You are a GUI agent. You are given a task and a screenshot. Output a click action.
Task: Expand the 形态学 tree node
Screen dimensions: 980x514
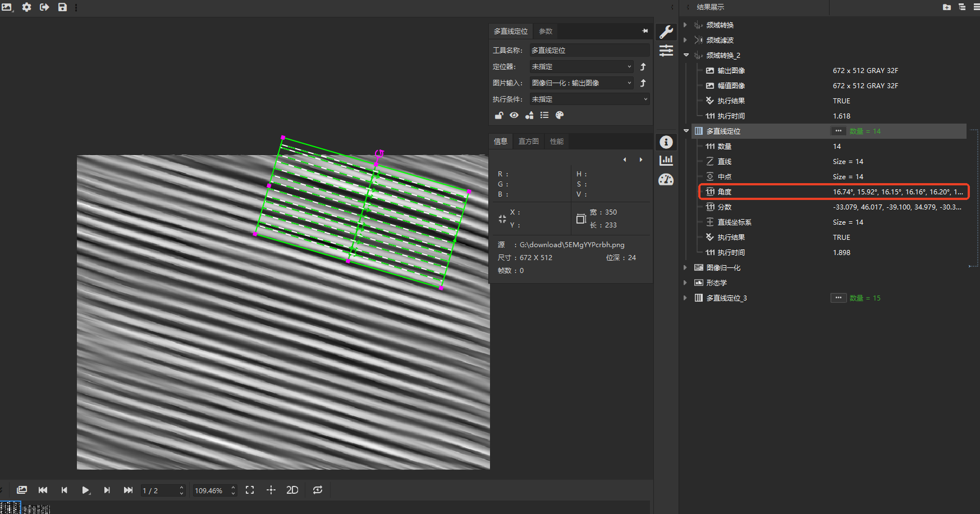(685, 283)
